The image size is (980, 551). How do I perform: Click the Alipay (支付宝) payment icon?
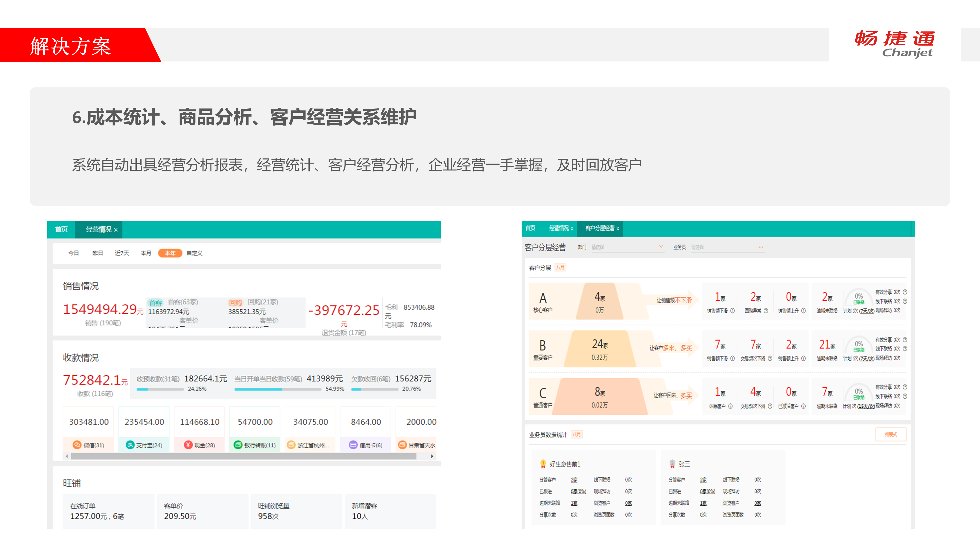pos(130,444)
